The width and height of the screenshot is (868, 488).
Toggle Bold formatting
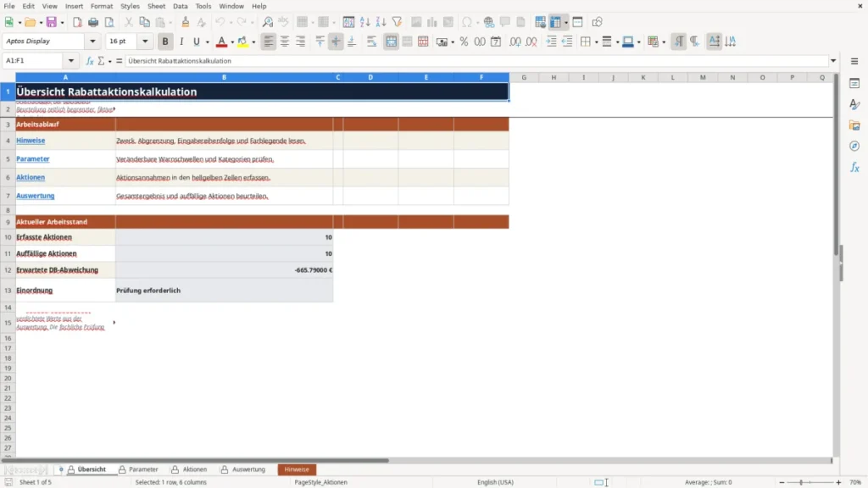165,42
